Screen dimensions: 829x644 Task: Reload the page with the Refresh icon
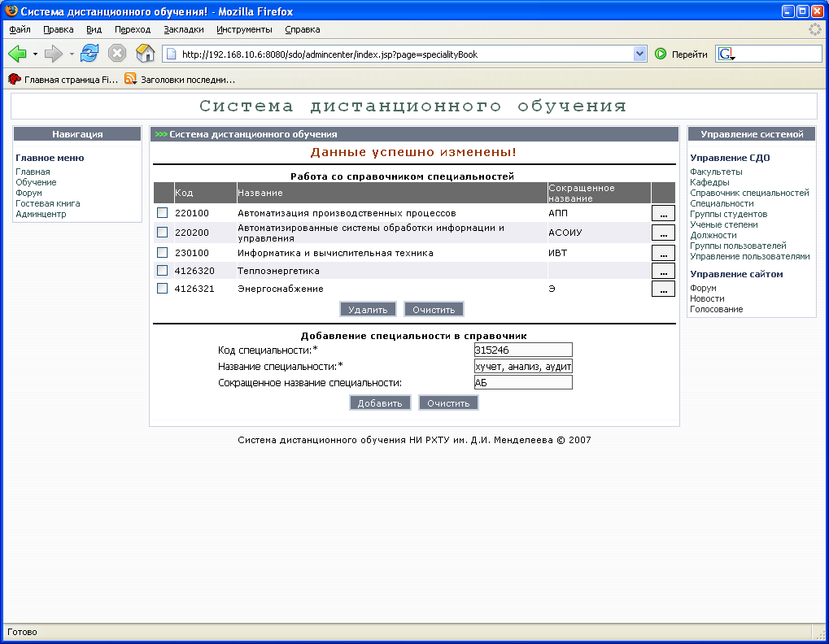[x=89, y=54]
